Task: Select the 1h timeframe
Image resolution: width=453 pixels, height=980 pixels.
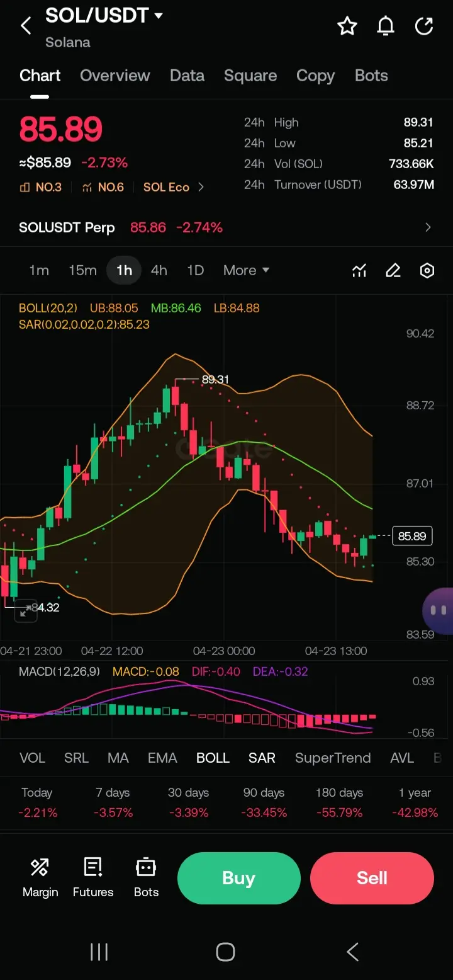Action: (x=124, y=270)
